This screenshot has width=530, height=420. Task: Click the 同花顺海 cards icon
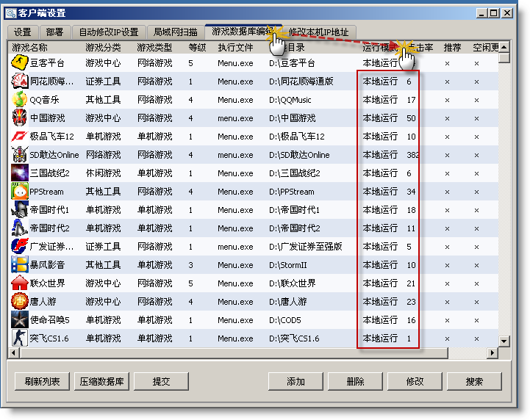[19, 81]
